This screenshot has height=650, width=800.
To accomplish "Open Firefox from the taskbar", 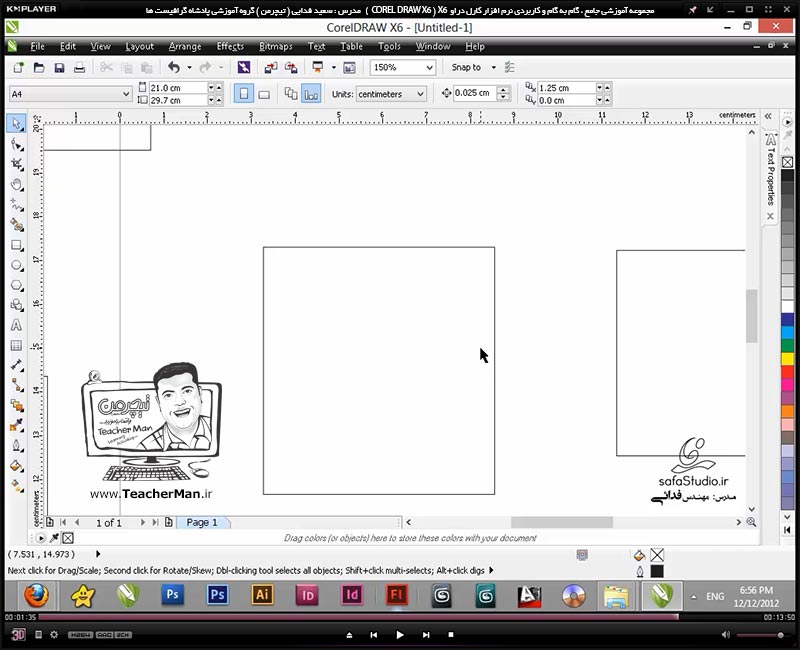I will coord(36,595).
